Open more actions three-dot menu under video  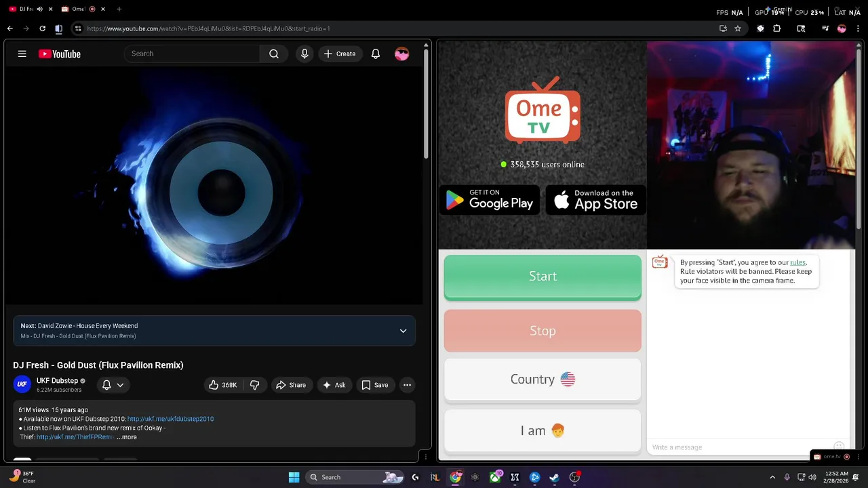[407, 385]
